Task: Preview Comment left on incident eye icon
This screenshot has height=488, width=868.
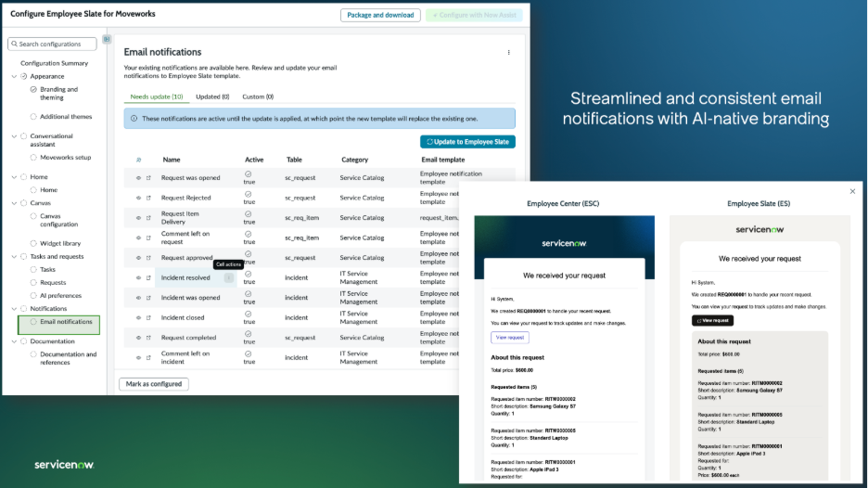Action: pyautogui.click(x=138, y=357)
